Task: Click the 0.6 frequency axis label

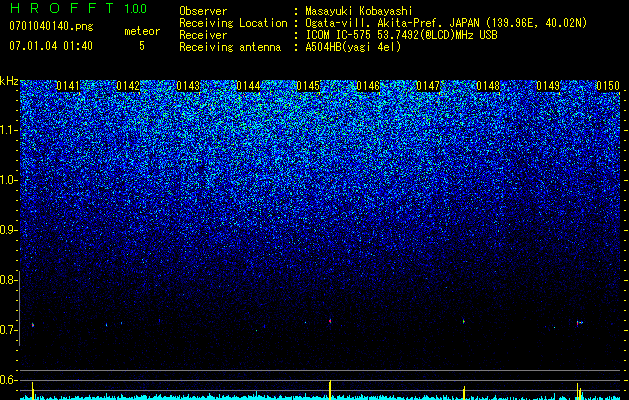Action: [9, 380]
